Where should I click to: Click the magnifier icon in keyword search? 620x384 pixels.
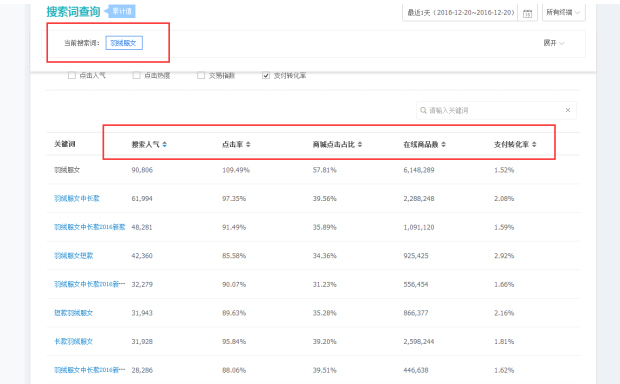[x=423, y=110]
